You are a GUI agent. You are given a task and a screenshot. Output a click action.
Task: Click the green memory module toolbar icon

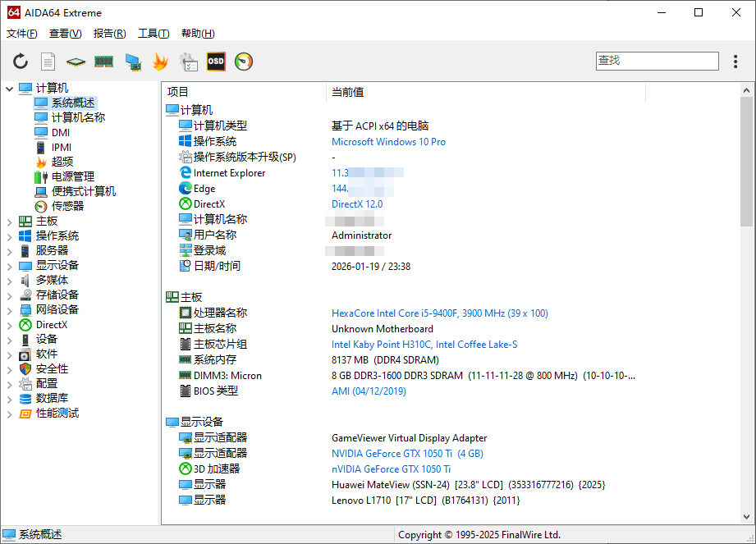pyautogui.click(x=103, y=62)
